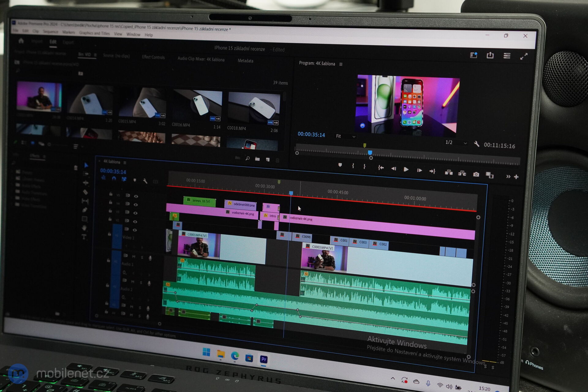Click the Extract button in the Program Monitor

click(x=462, y=173)
